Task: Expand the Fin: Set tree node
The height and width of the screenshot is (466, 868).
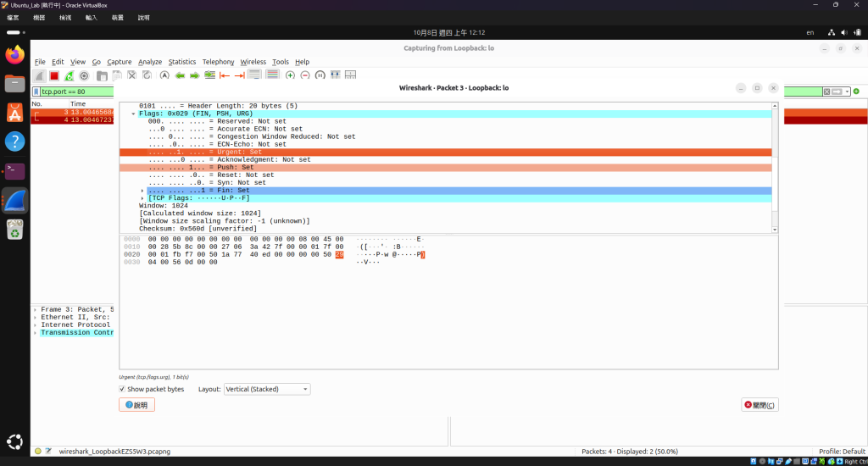Action: [142, 191]
